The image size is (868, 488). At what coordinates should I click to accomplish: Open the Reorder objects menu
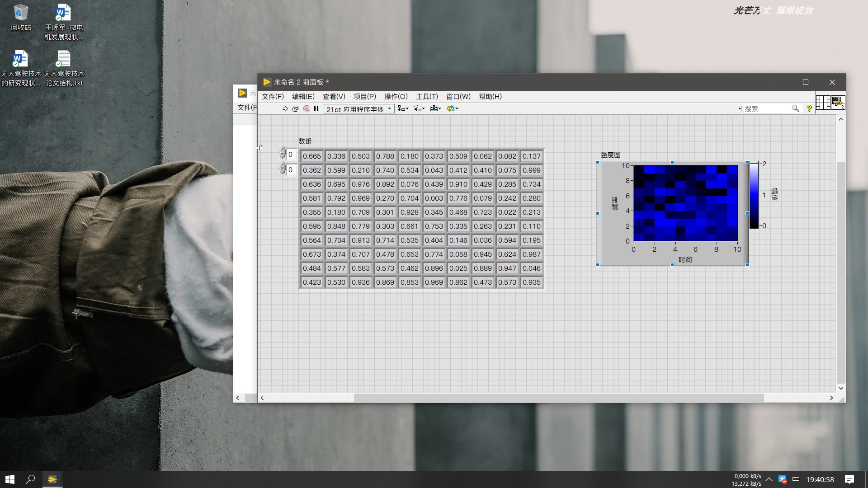[x=452, y=108]
